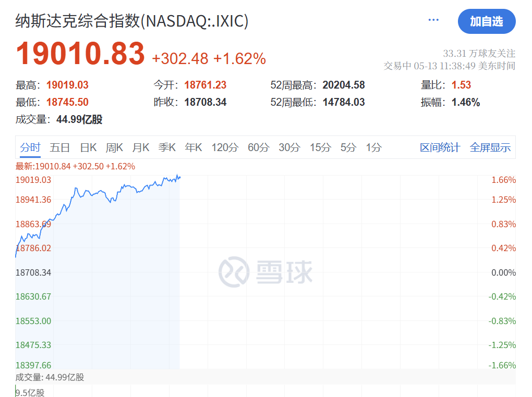Click 全屏显示 to go fullscreen
The height and width of the screenshot is (397, 532).
490,147
